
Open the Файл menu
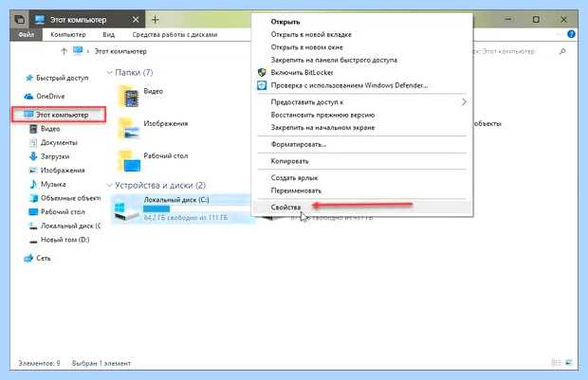27,34
